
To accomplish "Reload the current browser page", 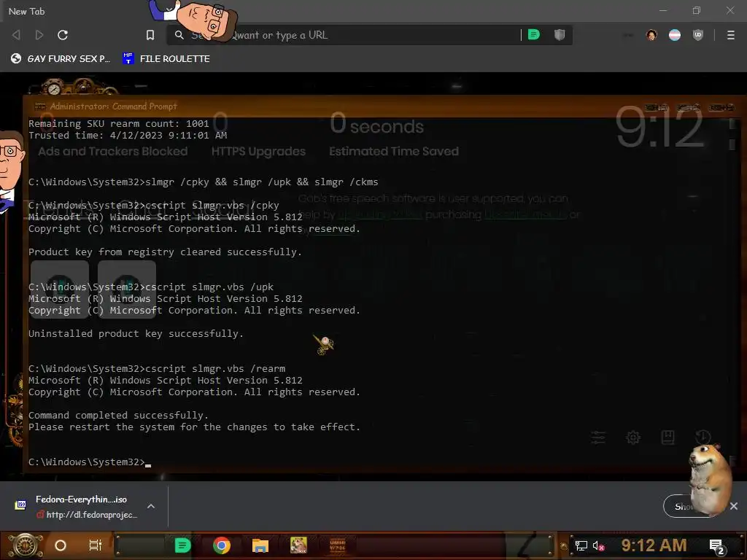I will [63, 35].
